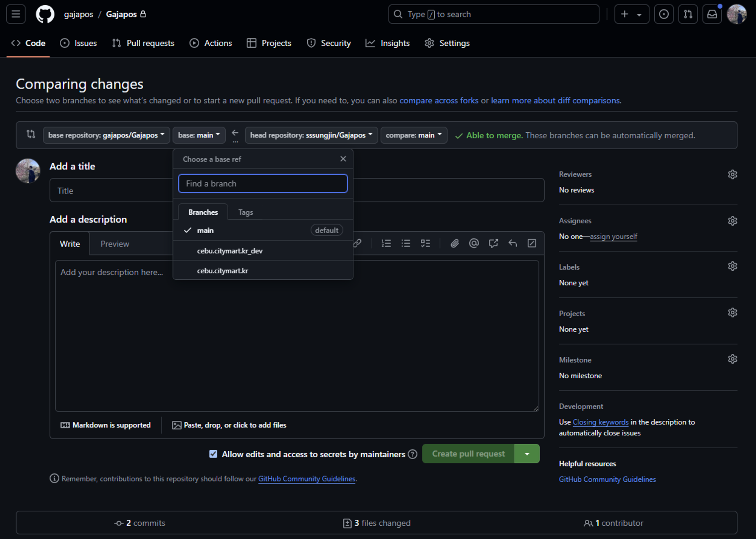Click saved replies arrow icon
This screenshot has height=539, width=756.
click(513, 243)
